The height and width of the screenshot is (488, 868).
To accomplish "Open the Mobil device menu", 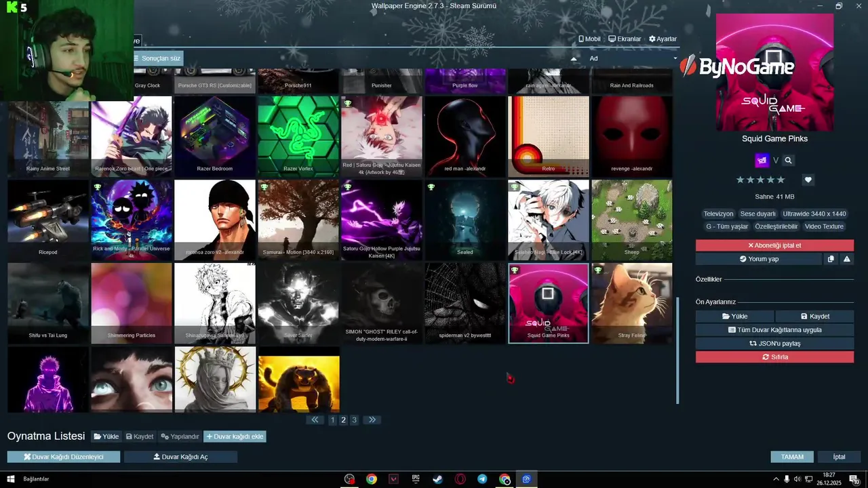I will [589, 39].
